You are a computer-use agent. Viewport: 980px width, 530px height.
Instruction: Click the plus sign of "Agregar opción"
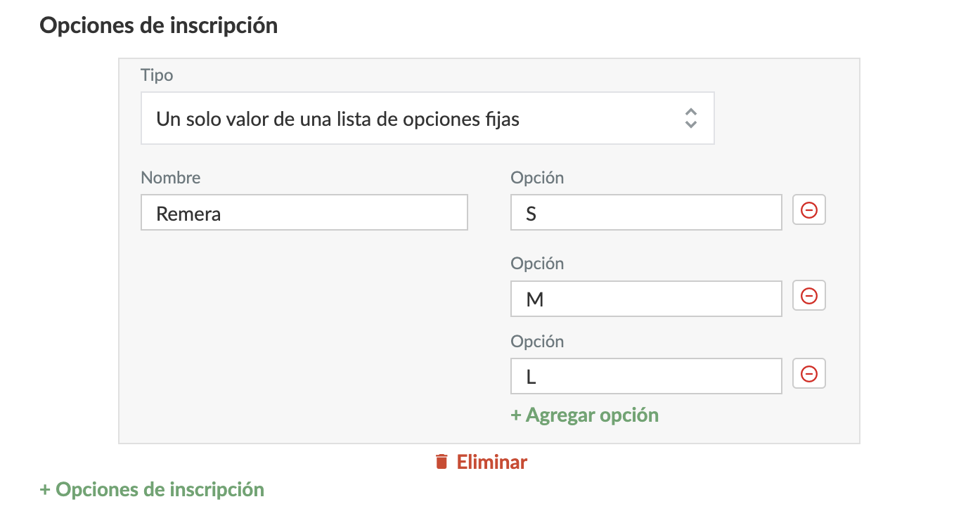pyautogui.click(x=516, y=415)
